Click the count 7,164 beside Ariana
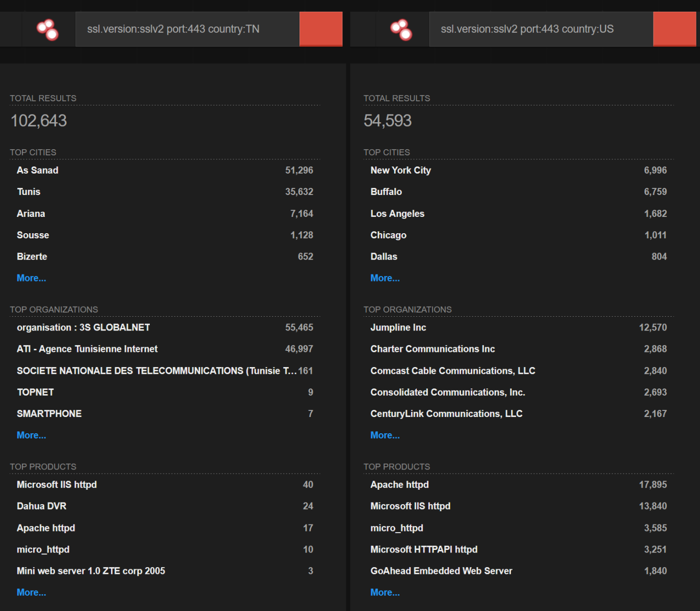Screen dimensions: 700x611 pyautogui.click(x=302, y=213)
